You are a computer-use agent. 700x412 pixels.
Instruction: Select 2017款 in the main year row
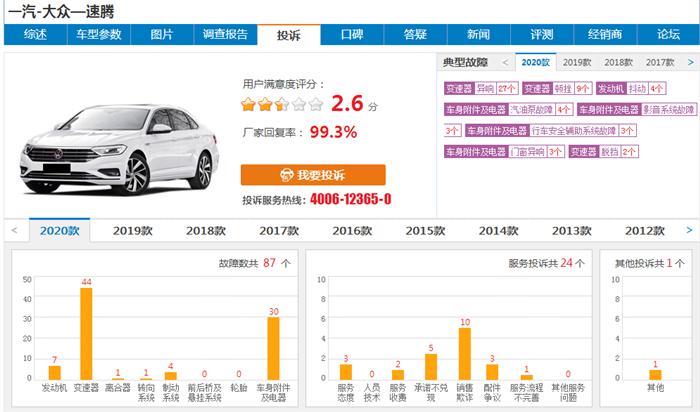(279, 231)
